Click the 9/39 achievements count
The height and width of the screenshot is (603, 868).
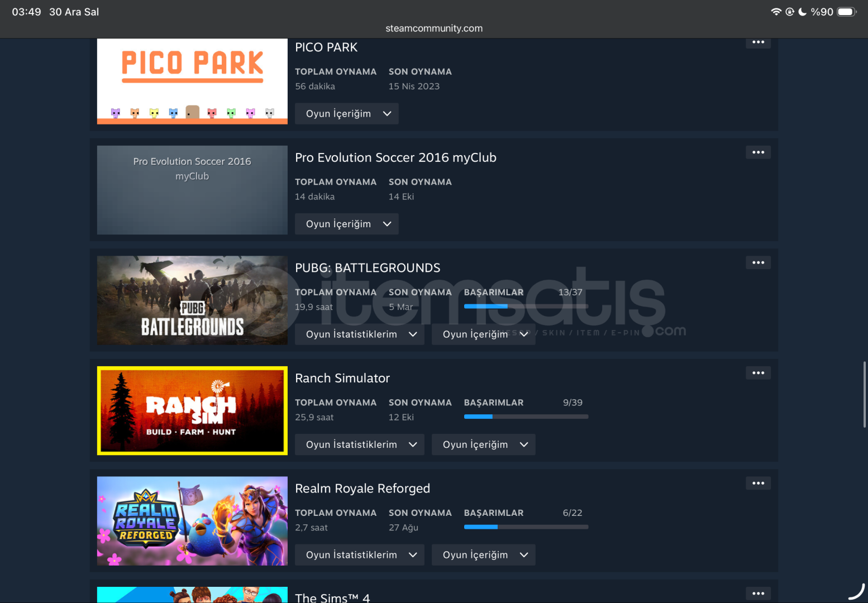coord(573,403)
